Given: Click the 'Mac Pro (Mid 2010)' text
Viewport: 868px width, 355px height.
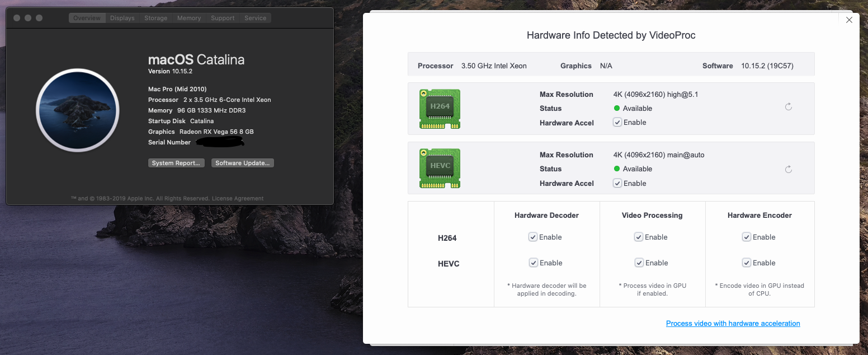Looking at the screenshot, I should 177,89.
